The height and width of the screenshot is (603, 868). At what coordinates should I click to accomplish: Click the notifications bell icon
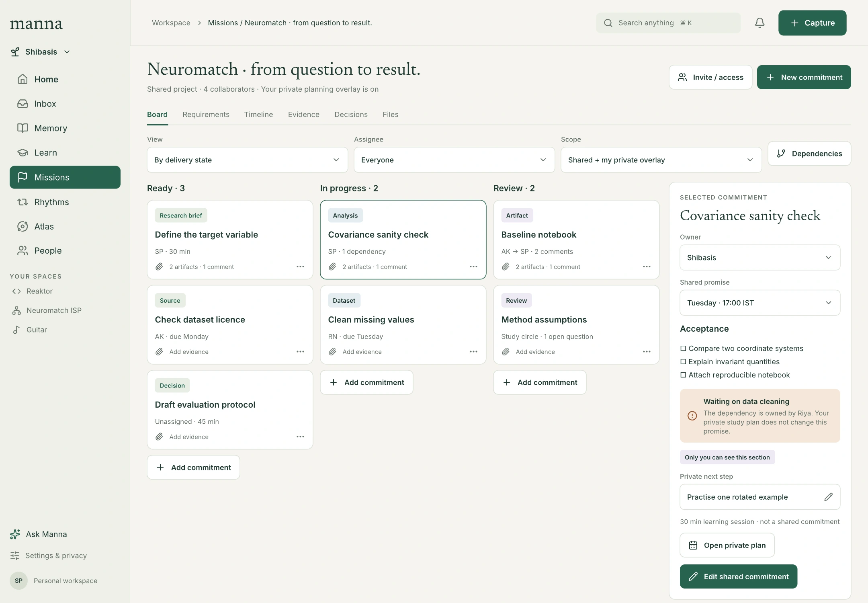759,23
